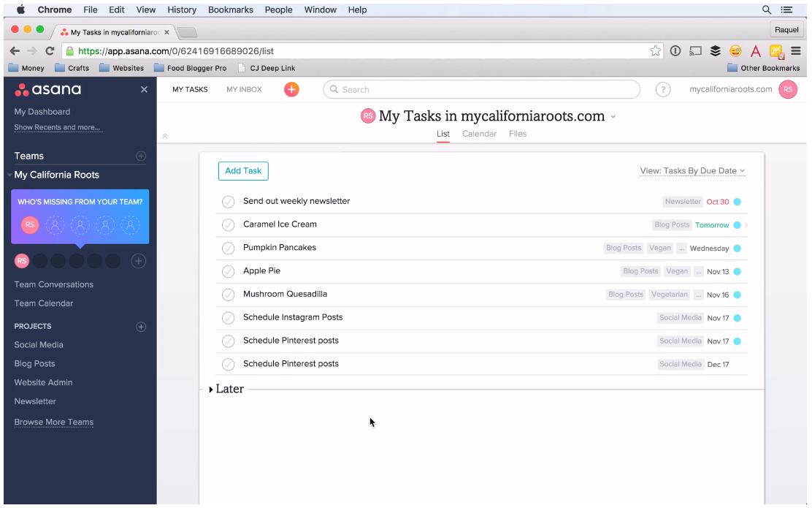Viewport: 812px width, 508px height.
Task: Click blue dot on Schedule Instagram Posts
Action: tap(738, 318)
